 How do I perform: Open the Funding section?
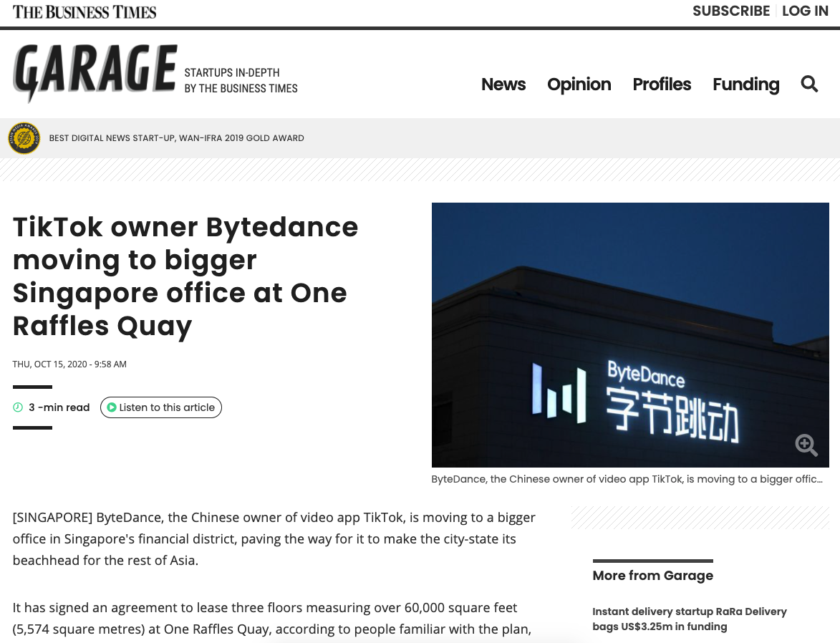coord(745,84)
